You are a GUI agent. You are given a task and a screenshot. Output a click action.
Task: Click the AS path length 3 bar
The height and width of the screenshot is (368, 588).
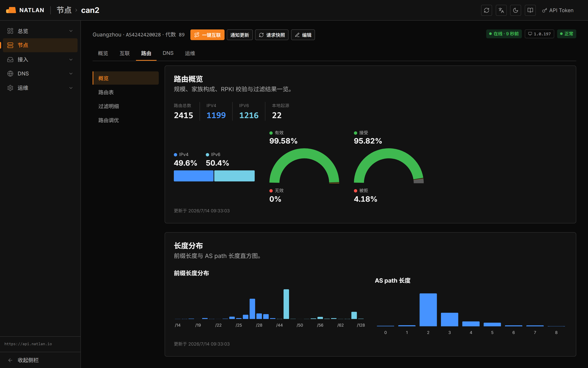tap(449, 320)
